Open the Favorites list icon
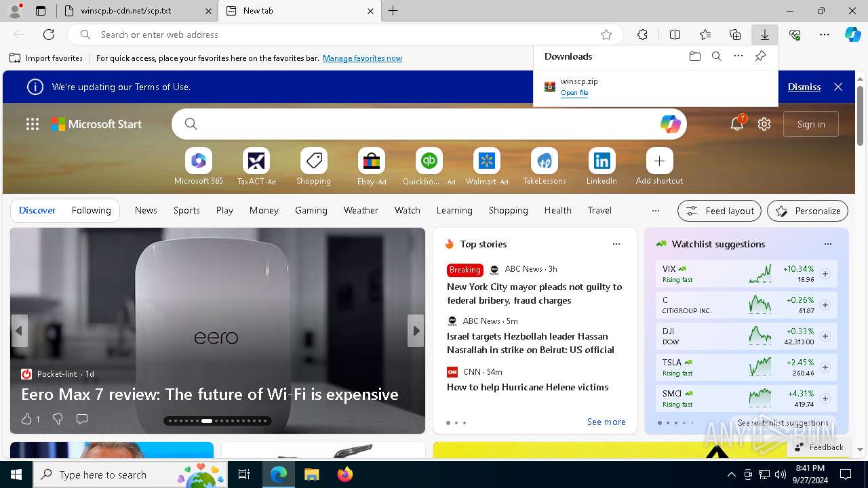868x488 pixels. [705, 35]
